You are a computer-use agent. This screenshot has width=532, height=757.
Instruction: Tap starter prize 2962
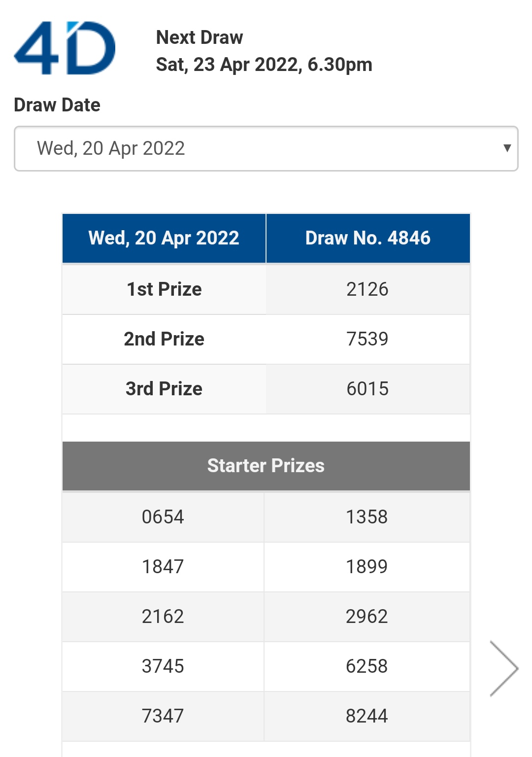point(367,617)
